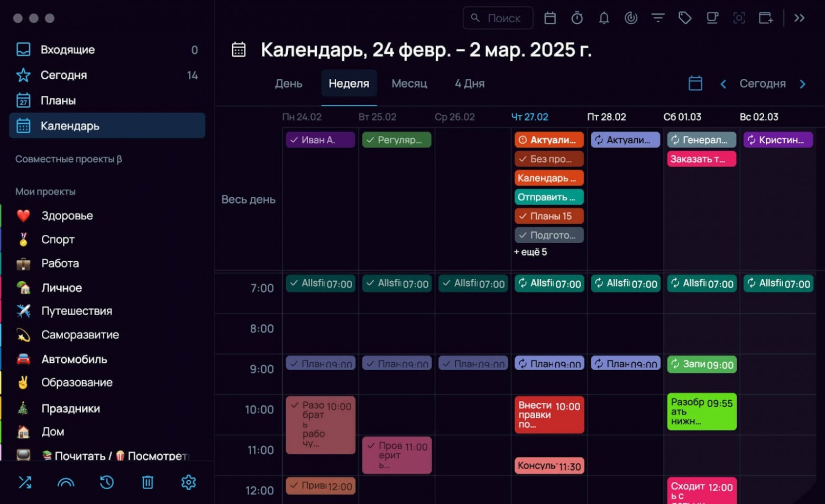Open the history icon in bottom sidebar

click(x=107, y=482)
